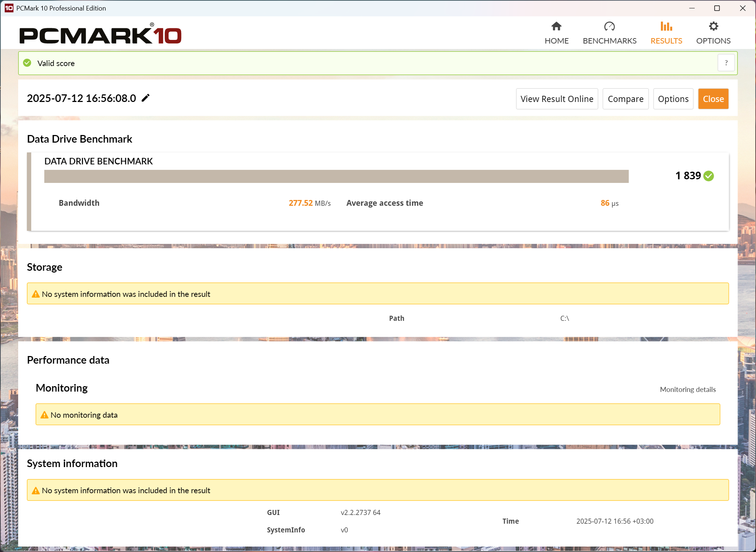Open the result Options button

point(673,99)
